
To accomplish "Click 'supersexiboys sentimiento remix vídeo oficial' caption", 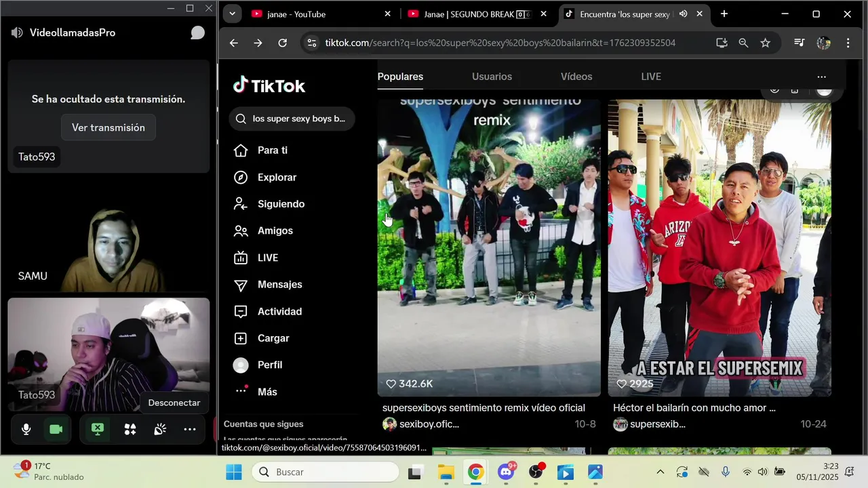I will pyautogui.click(x=484, y=408).
